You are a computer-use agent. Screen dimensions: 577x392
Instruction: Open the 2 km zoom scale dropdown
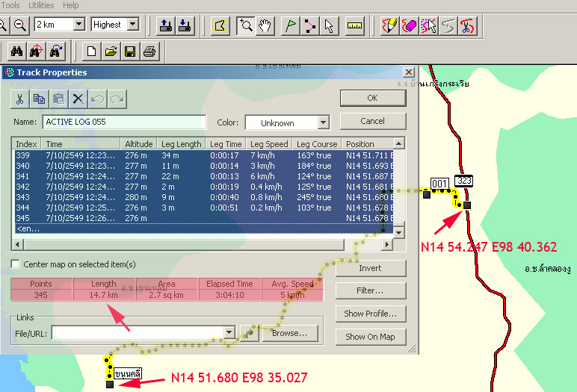[78, 25]
